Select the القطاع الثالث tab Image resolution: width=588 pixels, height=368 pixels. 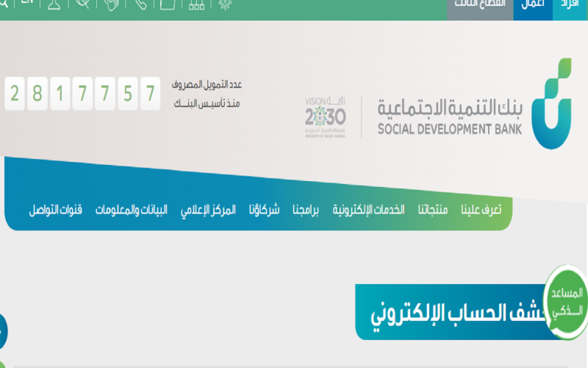click(x=480, y=10)
